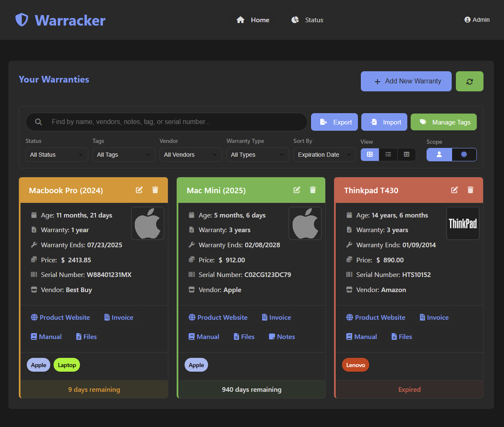
Task: Click the warranty search input field
Action: click(167, 122)
